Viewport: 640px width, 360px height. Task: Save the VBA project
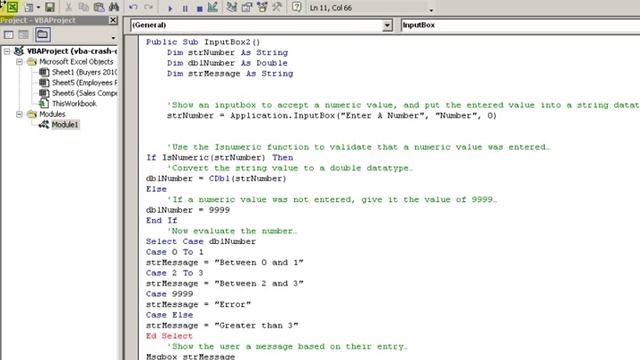[50, 7]
